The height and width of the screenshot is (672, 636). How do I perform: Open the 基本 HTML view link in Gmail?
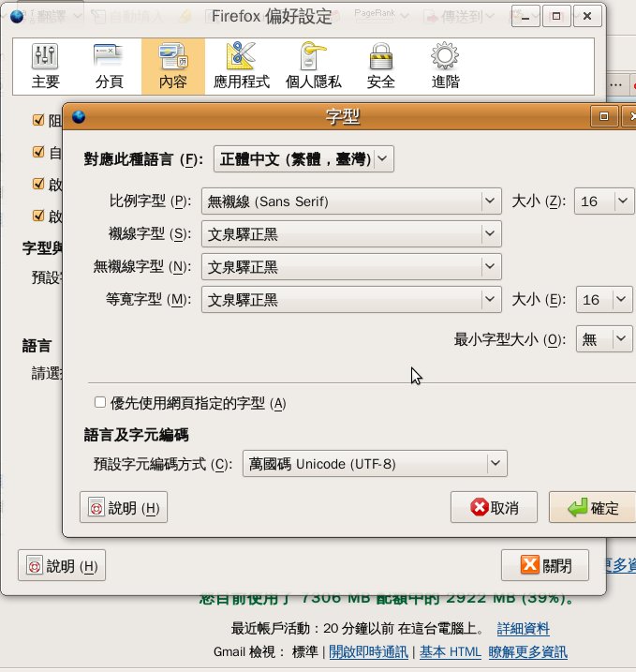pos(451,652)
